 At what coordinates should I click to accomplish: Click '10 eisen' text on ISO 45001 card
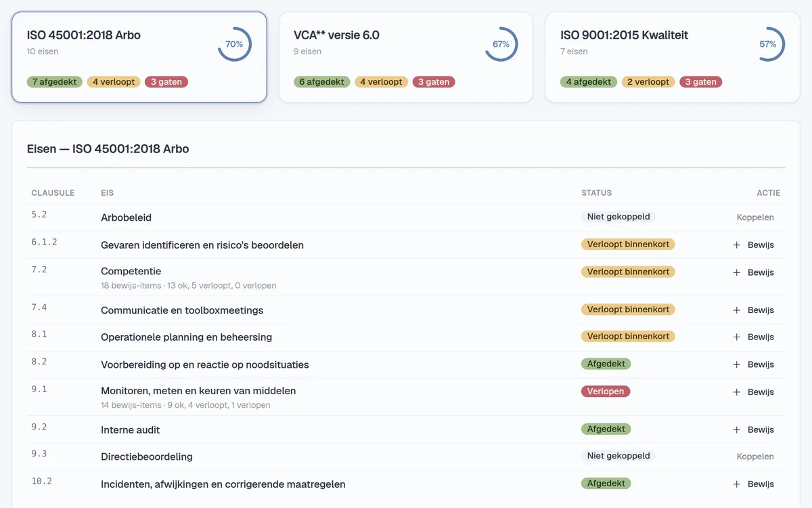(x=43, y=51)
